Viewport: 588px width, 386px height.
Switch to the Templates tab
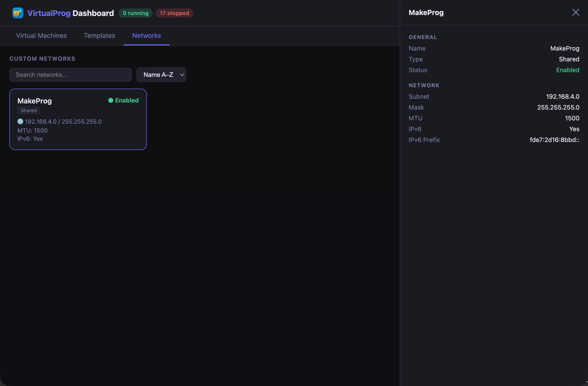[x=99, y=36]
